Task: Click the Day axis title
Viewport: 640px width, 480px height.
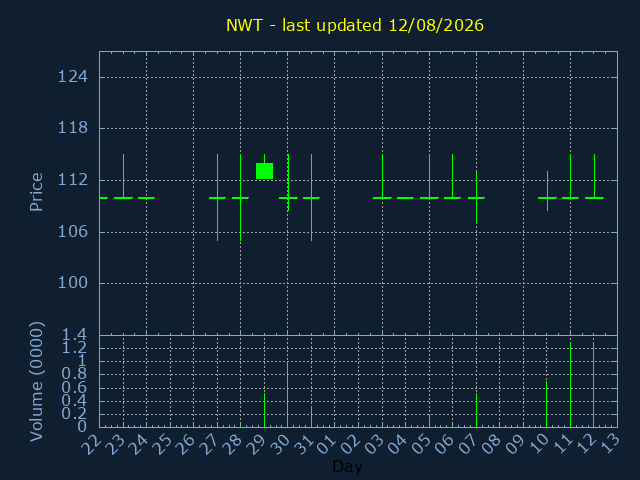Action: [347, 466]
